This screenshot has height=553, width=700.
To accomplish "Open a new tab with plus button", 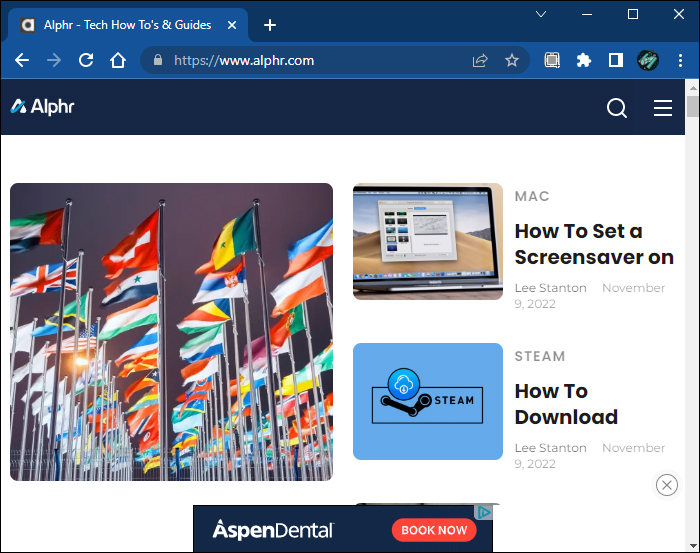I will 270,25.
